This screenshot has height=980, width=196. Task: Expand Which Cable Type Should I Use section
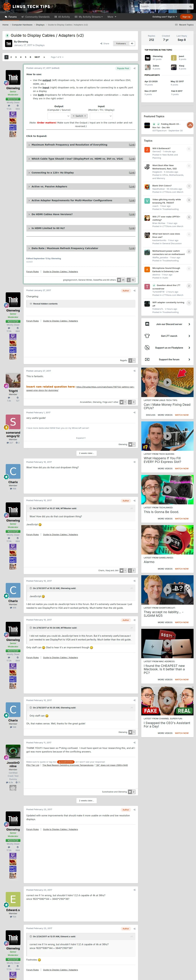[x=81, y=159]
